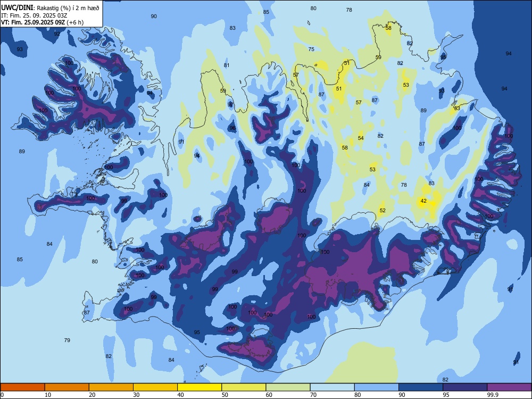This screenshot has height=399, width=532.
Task: Click the legend tick label '70'
Action: click(313, 395)
